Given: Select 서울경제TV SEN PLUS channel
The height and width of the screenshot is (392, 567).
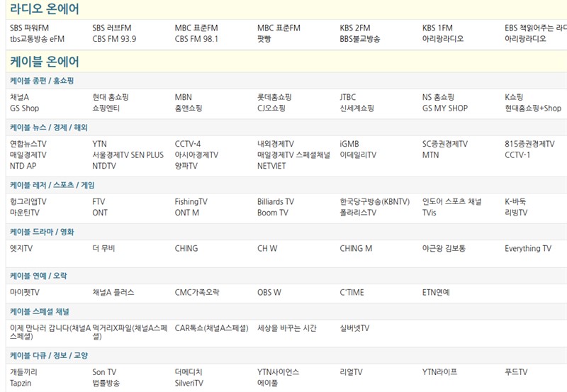Looking at the screenshot, I should point(128,155).
